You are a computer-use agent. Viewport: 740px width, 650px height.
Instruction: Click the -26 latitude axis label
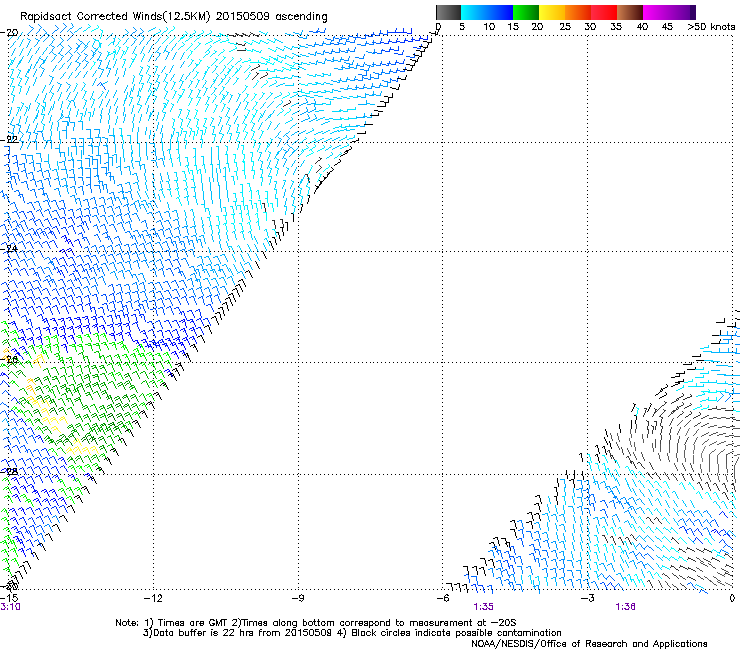coord(9,360)
